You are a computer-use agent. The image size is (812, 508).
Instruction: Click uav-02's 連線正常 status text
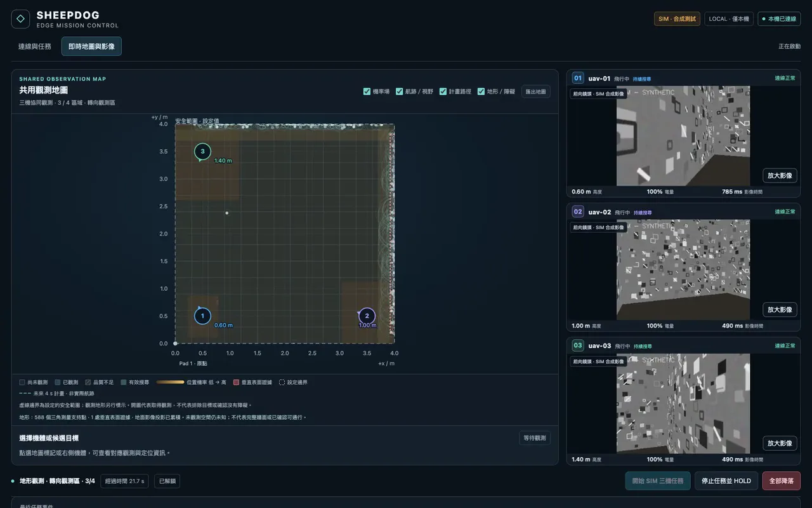pos(785,212)
